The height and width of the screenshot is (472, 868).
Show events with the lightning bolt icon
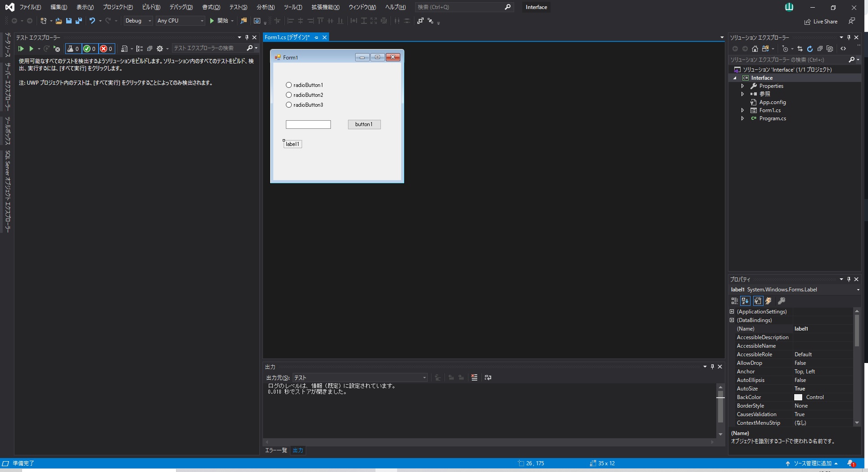click(x=769, y=301)
